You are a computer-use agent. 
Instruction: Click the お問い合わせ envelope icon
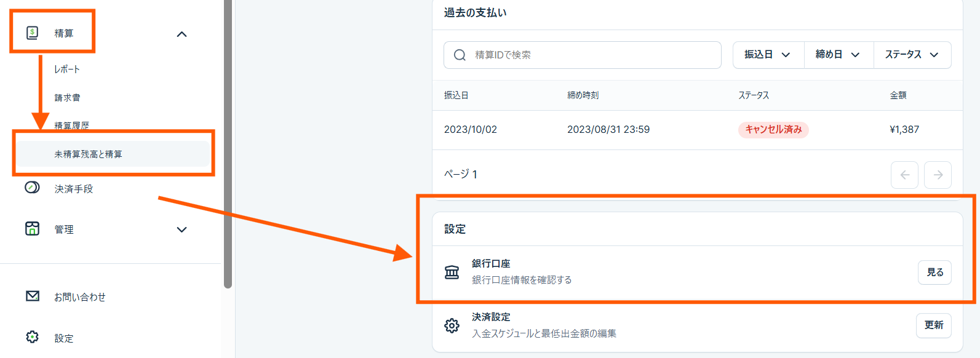[x=33, y=296]
